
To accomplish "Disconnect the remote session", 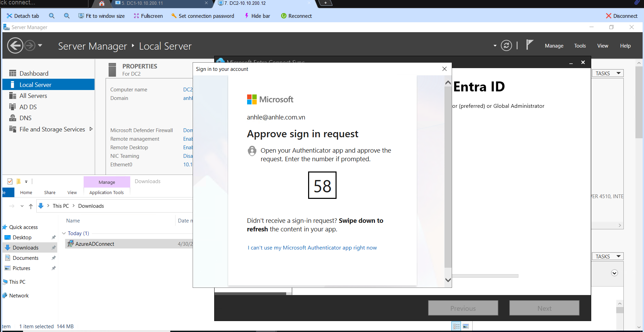I will 621,16.
